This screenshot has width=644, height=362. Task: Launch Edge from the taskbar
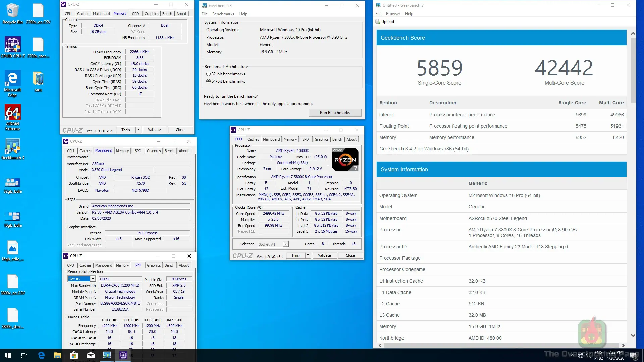41,355
